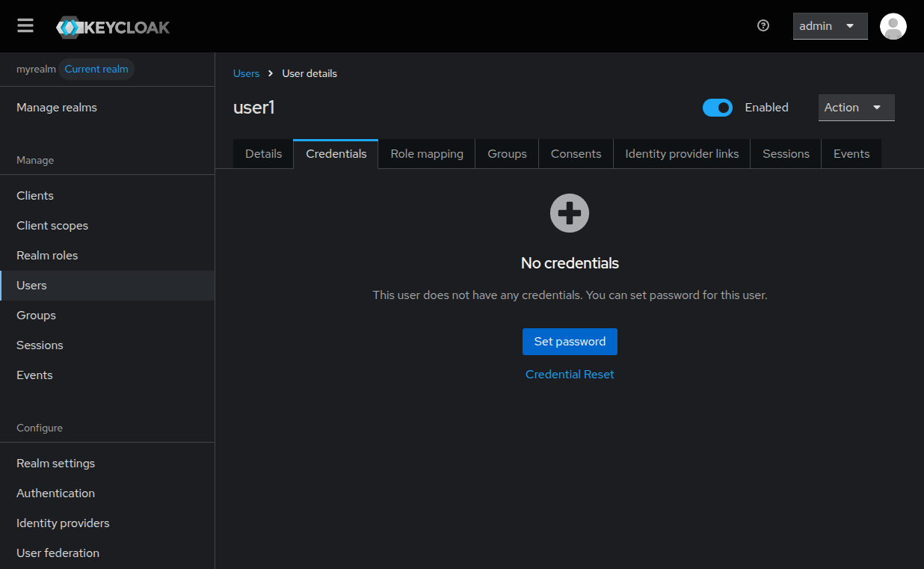Click the plus circle icon above No credentials
The image size is (924, 569).
[570, 213]
